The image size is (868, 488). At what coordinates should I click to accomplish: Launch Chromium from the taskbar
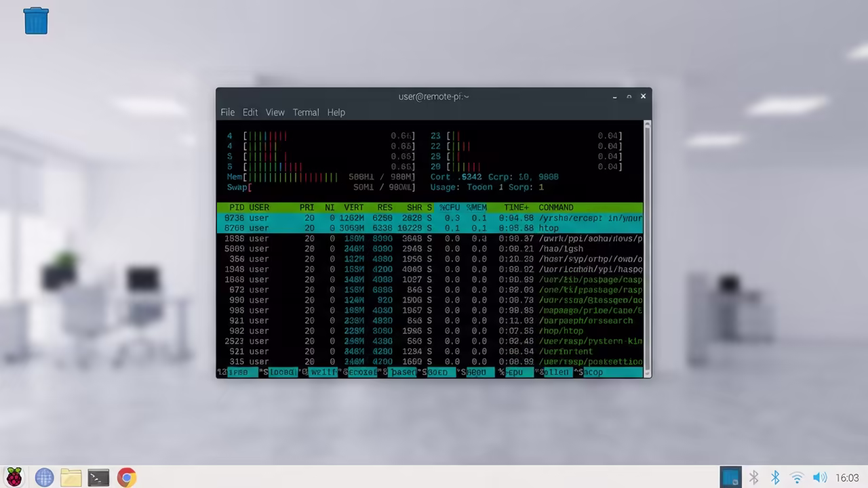(126, 477)
